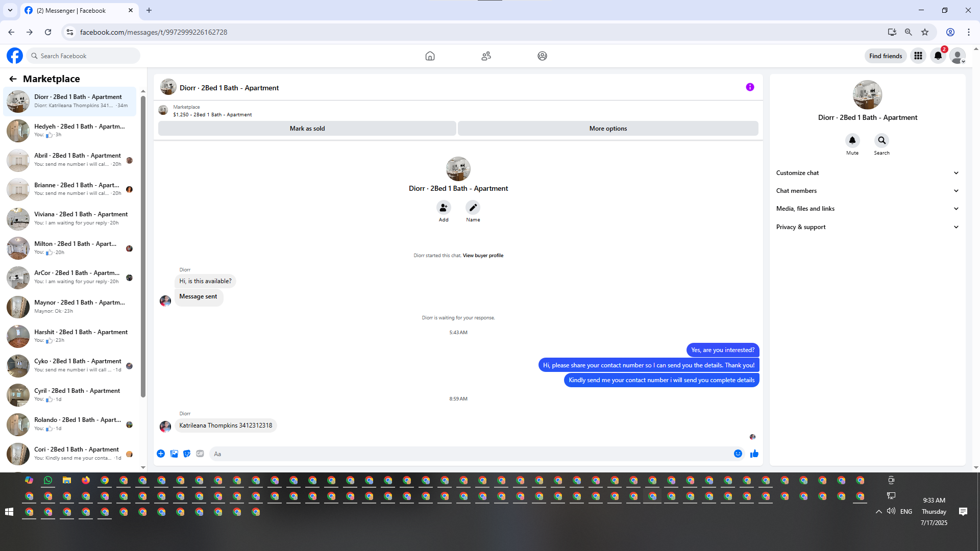Open more actions plus icon in composer
The height and width of the screenshot is (551, 980).
coord(161,454)
